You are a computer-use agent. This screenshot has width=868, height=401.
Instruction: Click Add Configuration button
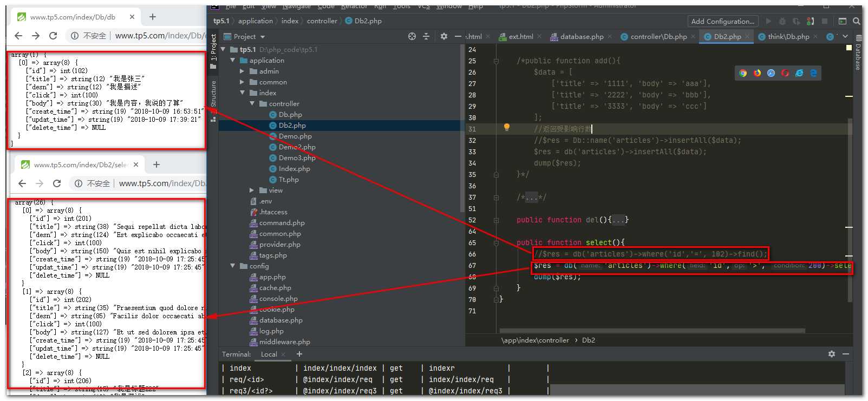tap(722, 21)
